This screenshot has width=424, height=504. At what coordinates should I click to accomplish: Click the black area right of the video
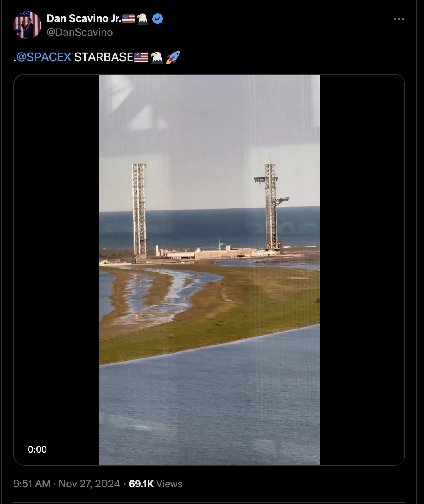362,270
